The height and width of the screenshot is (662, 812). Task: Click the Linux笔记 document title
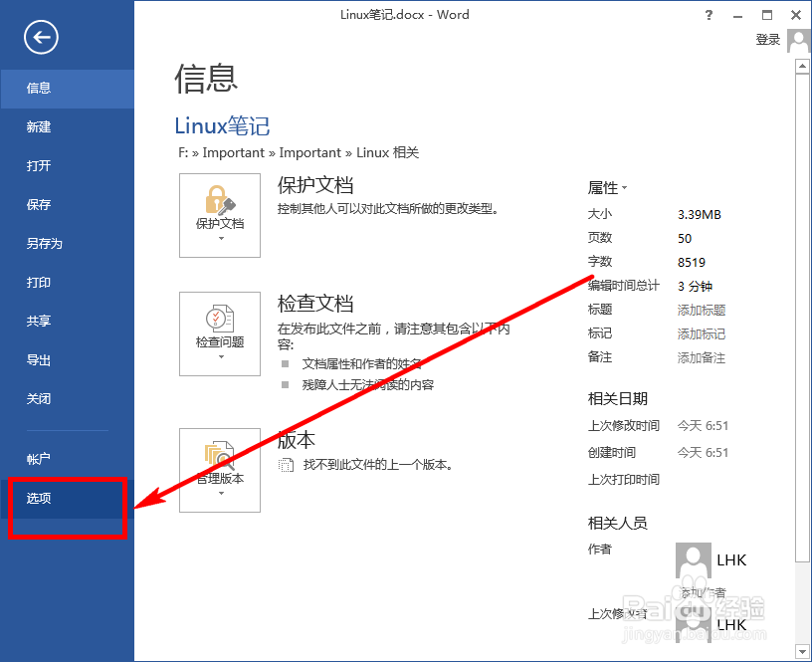point(222,125)
